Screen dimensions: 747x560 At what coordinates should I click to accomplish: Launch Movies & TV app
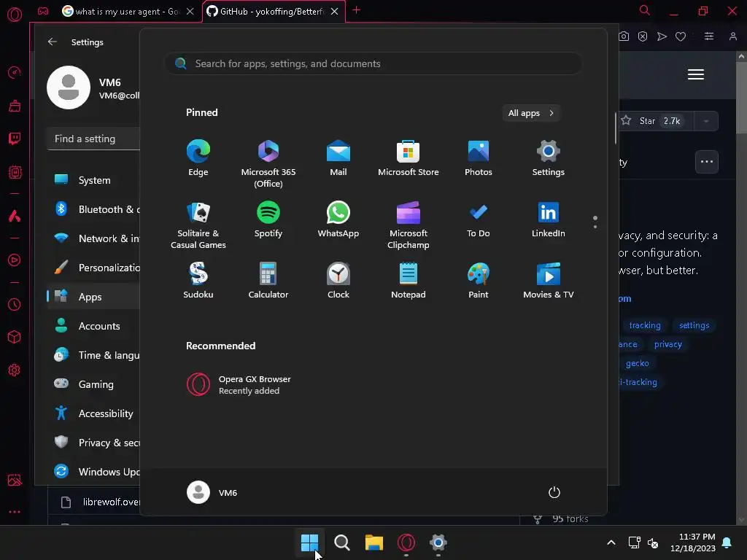pos(549,281)
